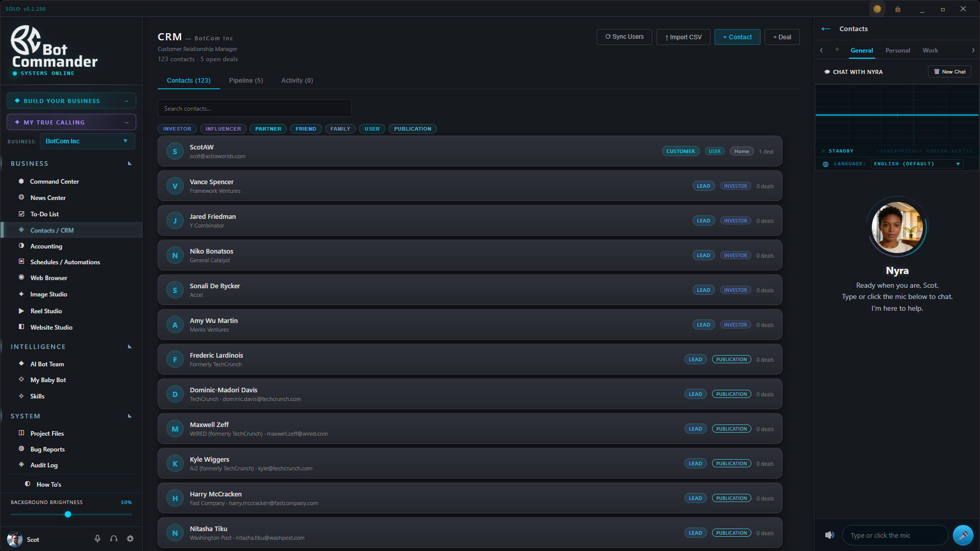This screenshot has height=551, width=980.
Task: Click Nyra's avatar picture
Action: (x=897, y=228)
